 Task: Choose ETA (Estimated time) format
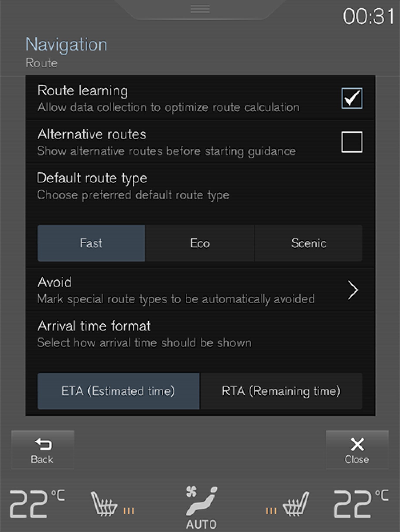point(118,391)
